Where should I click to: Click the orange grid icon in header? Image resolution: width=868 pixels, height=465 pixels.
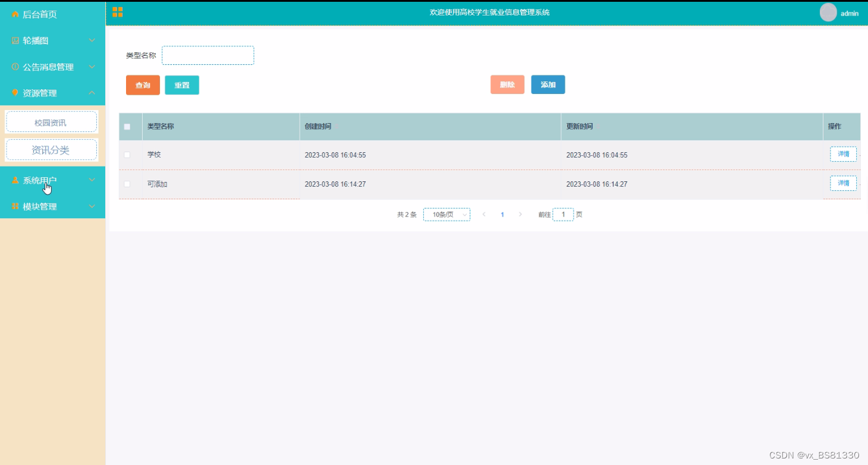pos(118,12)
